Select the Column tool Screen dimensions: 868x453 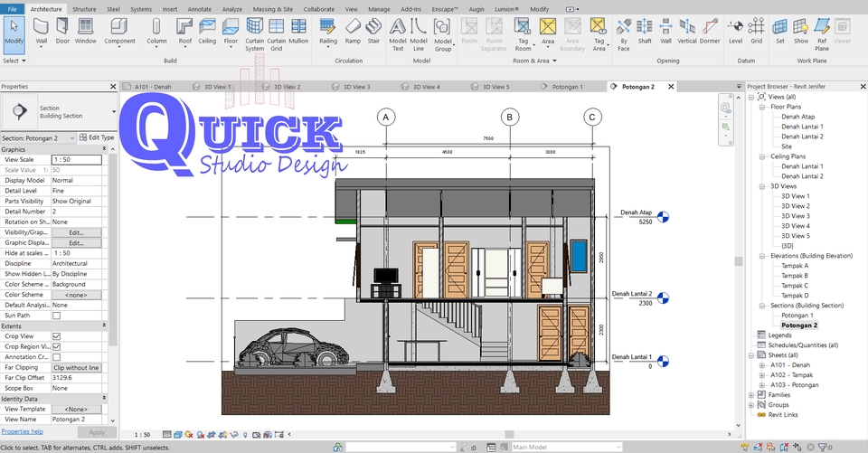point(156,33)
